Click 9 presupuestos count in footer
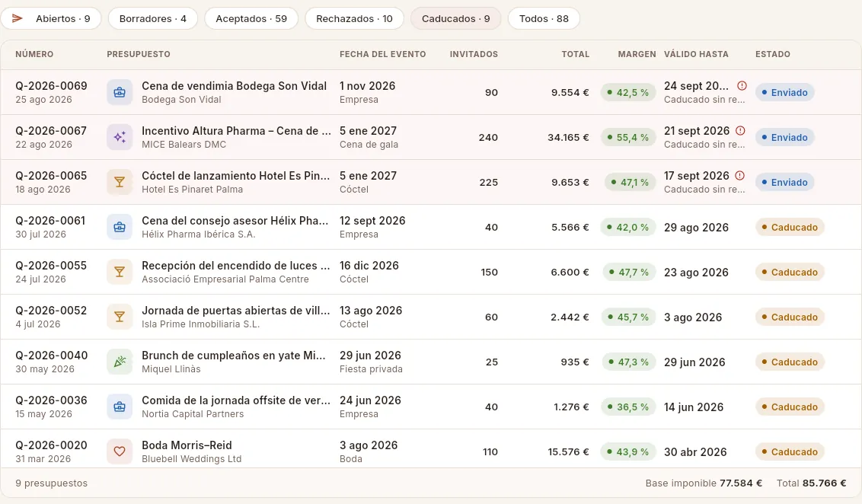This screenshot has height=504, width=862. pyautogui.click(x=52, y=483)
